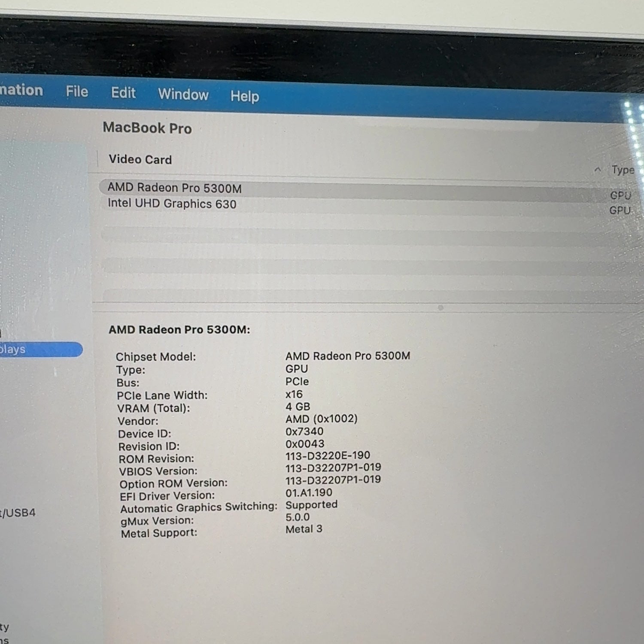Click the Revision ID value '0x0043'
Viewport: 644px width, 644px height.
[305, 444]
